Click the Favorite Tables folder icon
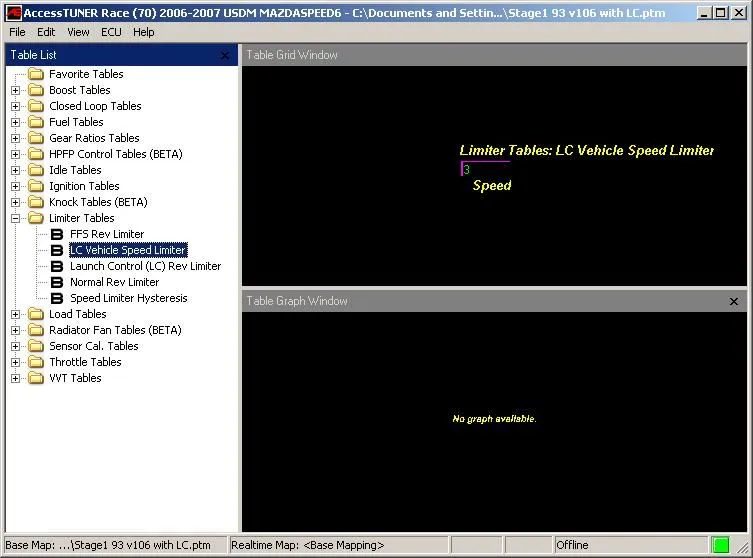The height and width of the screenshot is (558, 753). point(36,74)
